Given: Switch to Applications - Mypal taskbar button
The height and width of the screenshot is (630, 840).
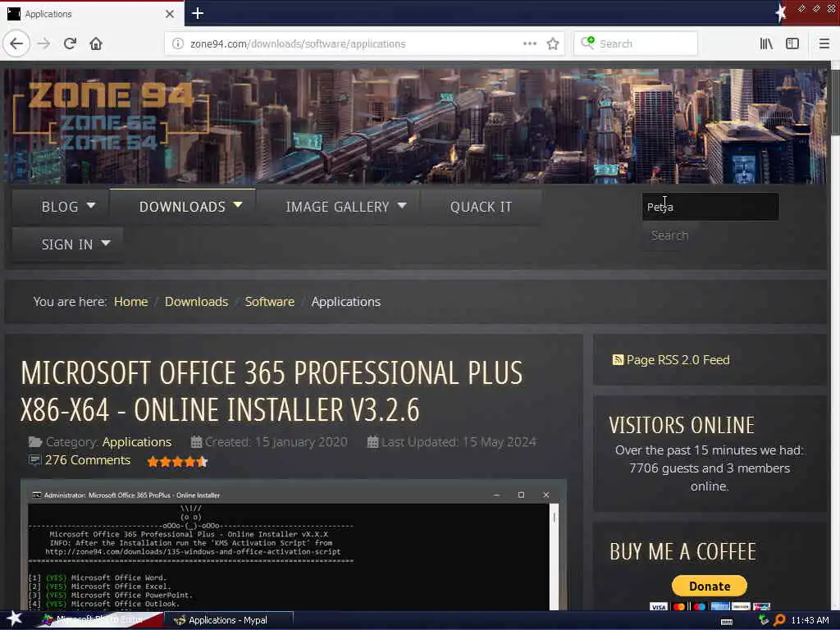Looking at the screenshot, I should pyautogui.click(x=229, y=620).
